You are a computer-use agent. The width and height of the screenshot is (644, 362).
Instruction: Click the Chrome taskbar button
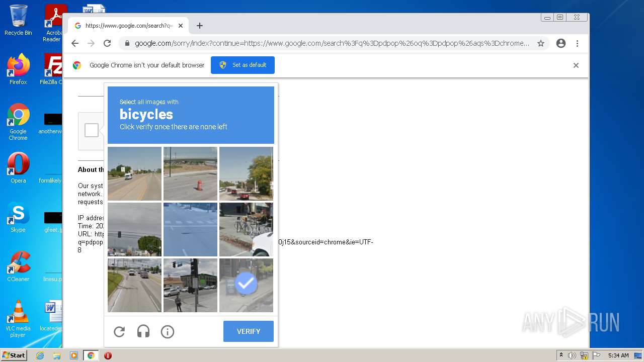click(91, 355)
